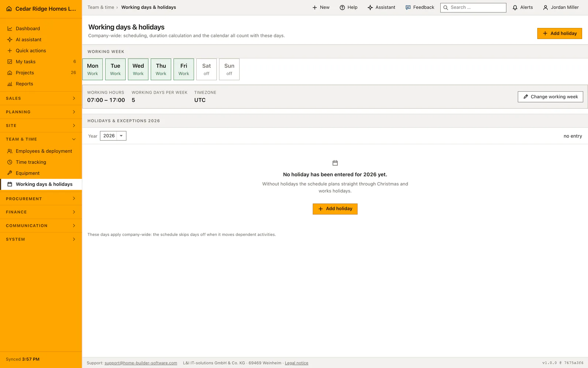
Task: Click the Projects house icon
Action: (x=10, y=73)
